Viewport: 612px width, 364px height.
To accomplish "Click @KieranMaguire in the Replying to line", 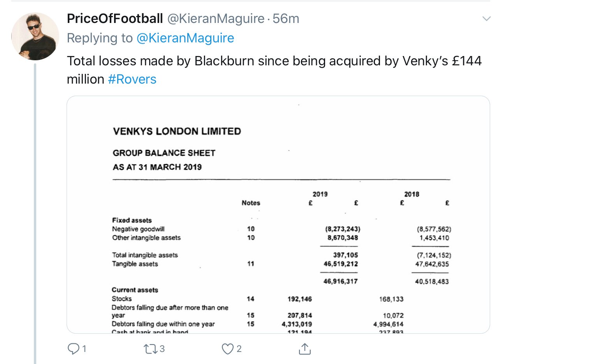I will [185, 38].
